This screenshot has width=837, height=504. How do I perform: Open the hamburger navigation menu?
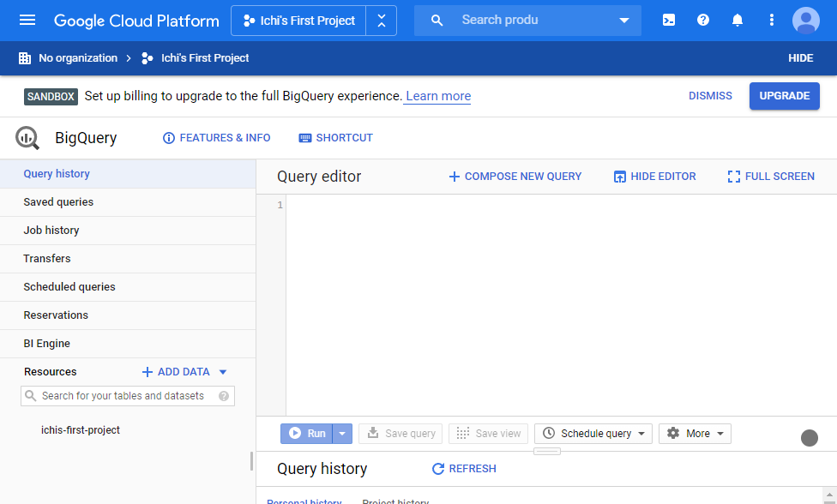coord(27,21)
